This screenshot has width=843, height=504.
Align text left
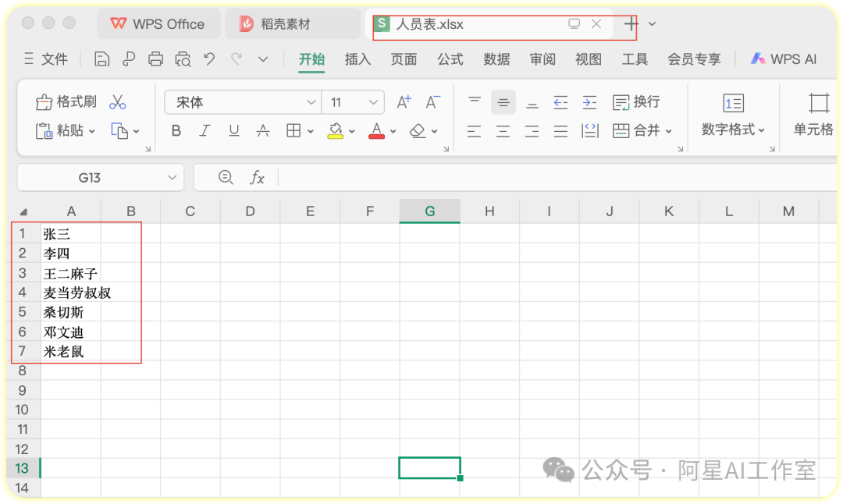point(475,130)
